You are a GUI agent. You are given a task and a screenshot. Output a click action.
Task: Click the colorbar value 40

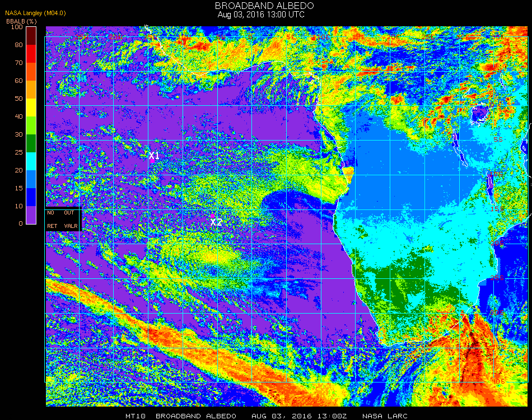(18, 116)
